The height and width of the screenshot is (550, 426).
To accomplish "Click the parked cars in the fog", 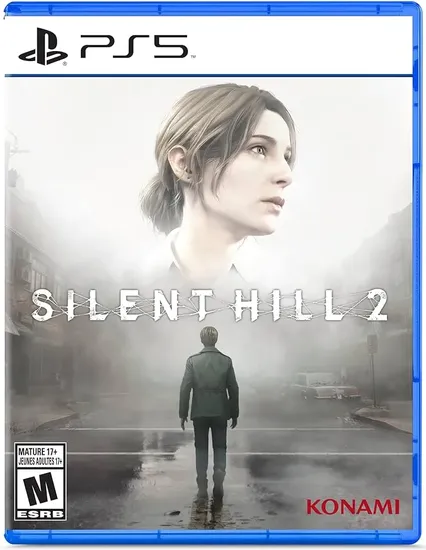I will point(325,386).
